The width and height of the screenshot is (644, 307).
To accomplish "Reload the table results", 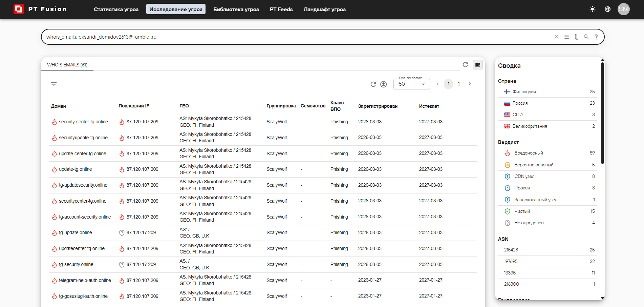I will [373, 84].
